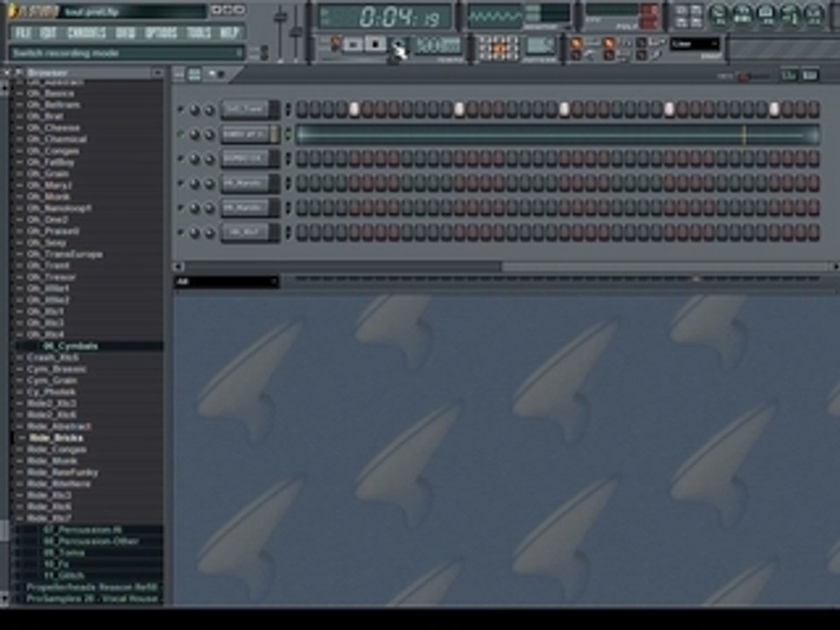
Task: Select the Ride_Bricks sample
Action: [56, 438]
